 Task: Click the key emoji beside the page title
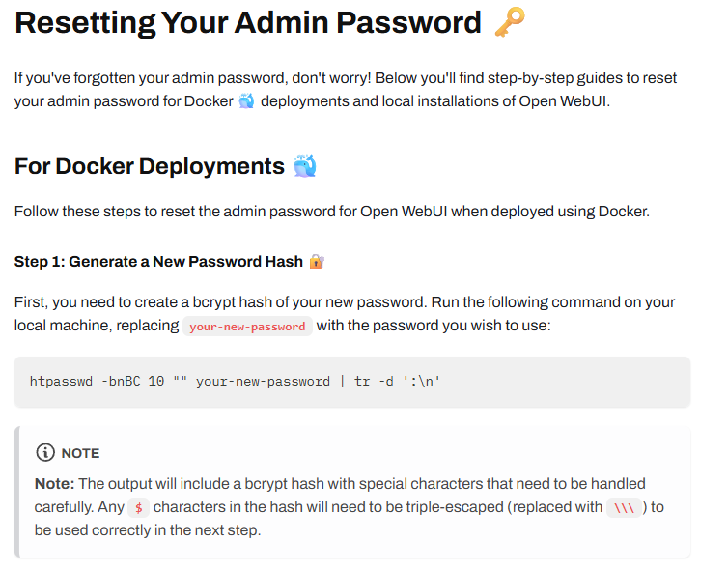click(x=510, y=22)
